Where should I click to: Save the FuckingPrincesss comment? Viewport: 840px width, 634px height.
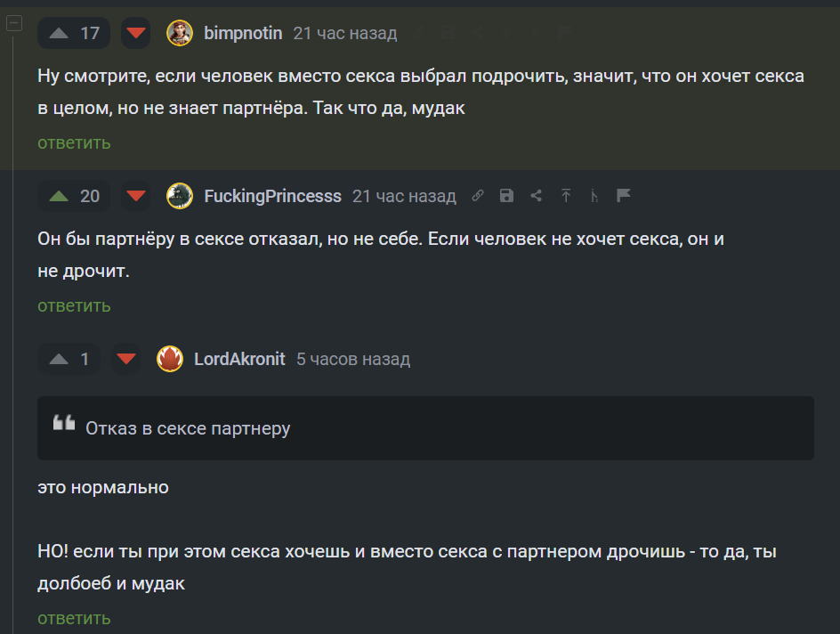(x=506, y=196)
